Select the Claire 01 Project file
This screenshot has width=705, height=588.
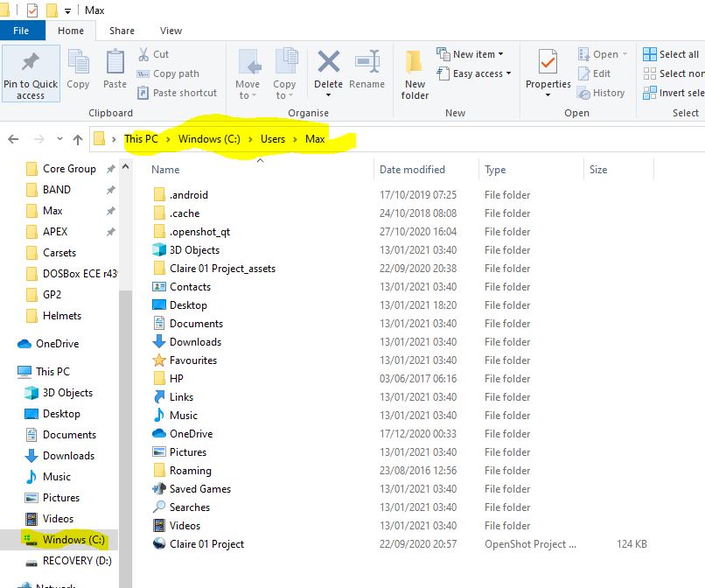[206, 544]
